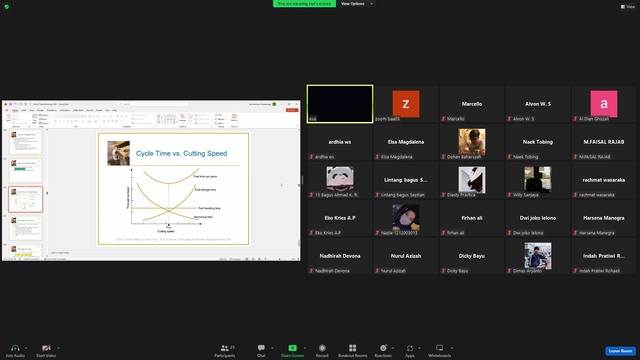Screen dimensions: 640x360
Task: Open the Apps icon
Action: pyautogui.click(x=410, y=348)
